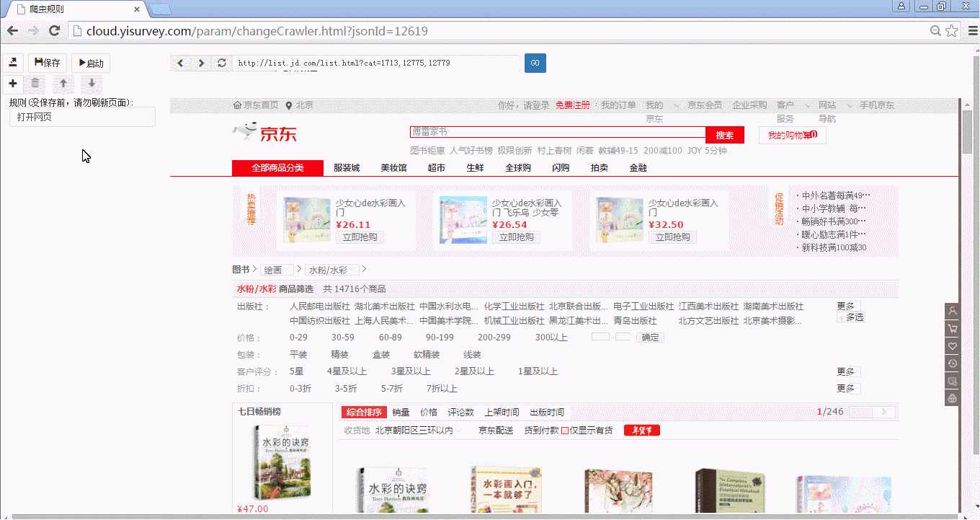Viewport: 980px width, 520px height.
Task: Click the embedded browser back arrow
Action: [181, 63]
